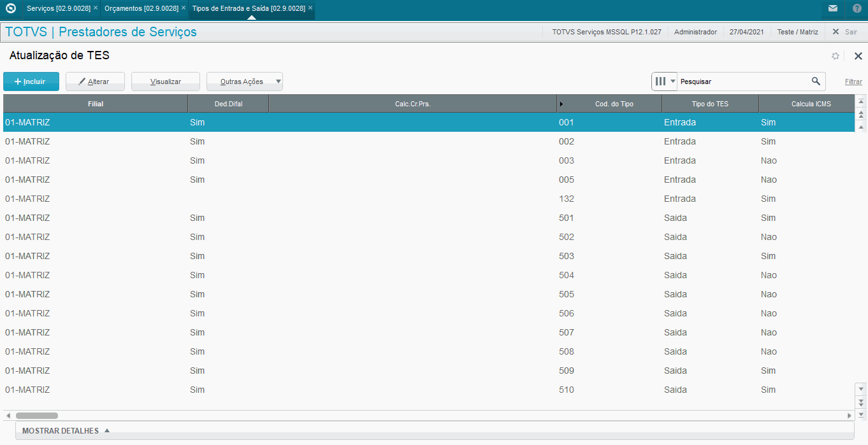Select Tipos de Entrada e Saída tab
Image resolution: width=868 pixels, height=445 pixels.
248,8
